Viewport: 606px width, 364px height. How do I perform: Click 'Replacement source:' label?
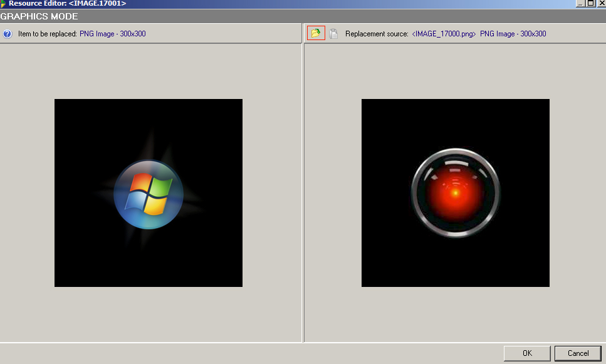click(377, 34)
